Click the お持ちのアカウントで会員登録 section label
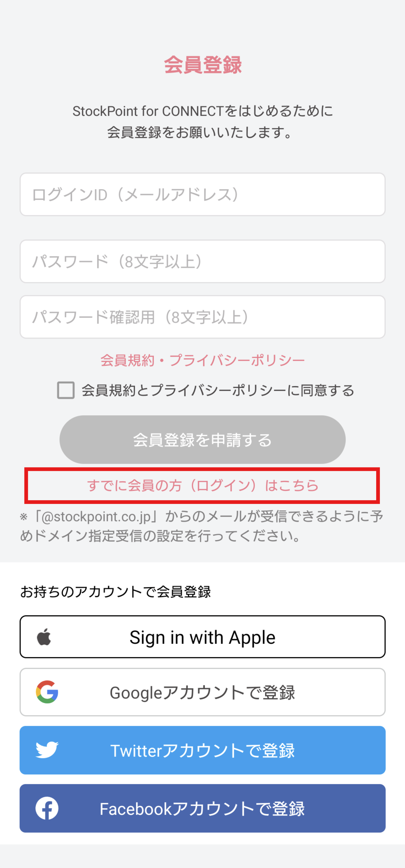The width and height of the screenshot is (405, 868). (x=115, y=592)
